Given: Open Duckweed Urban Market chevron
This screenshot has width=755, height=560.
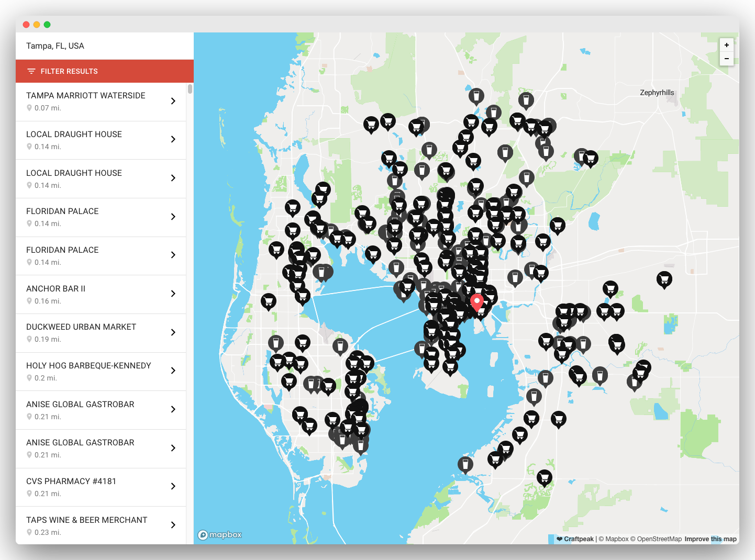Looking at the screenshot, I should (x=173, y=332).
